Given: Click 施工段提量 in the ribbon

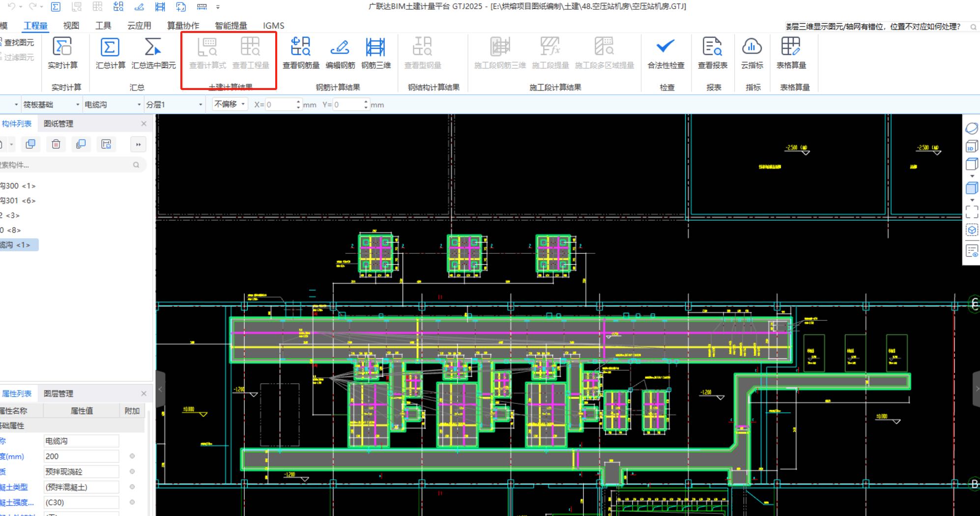Looking at the screenshot, I should click(x=550, y=53).
